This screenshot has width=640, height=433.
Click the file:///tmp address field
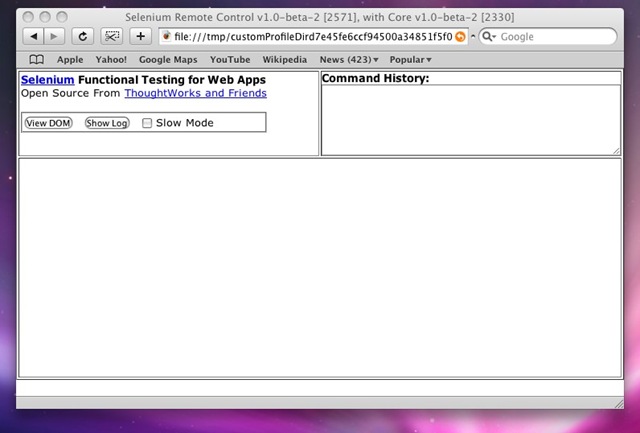(x=313, y=37)
